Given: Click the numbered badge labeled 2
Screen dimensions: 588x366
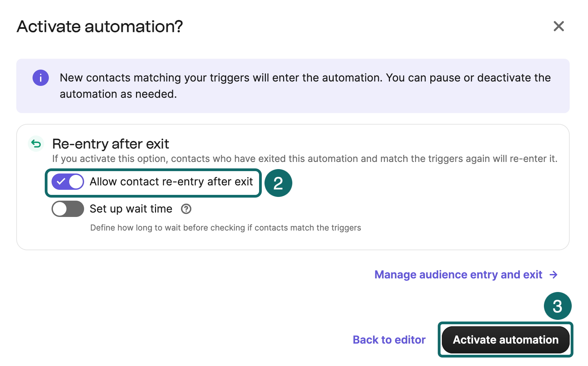Looking at the screenshot, I should click(278, 183).
